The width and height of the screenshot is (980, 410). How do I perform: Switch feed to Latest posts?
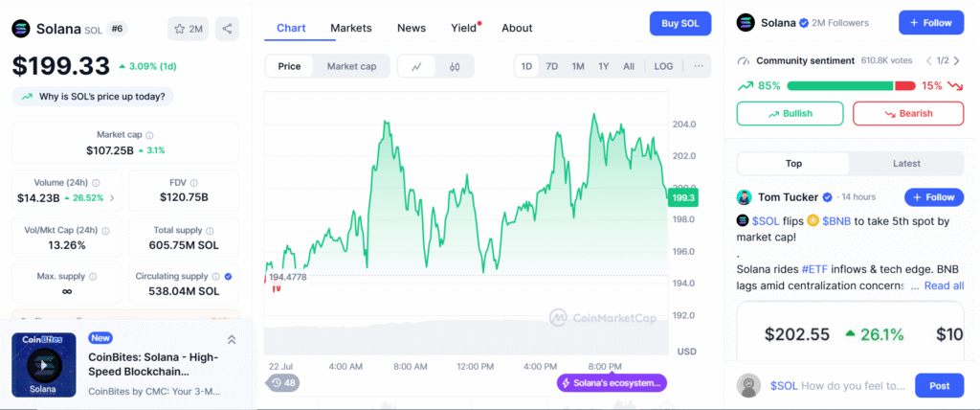(906, 164)
